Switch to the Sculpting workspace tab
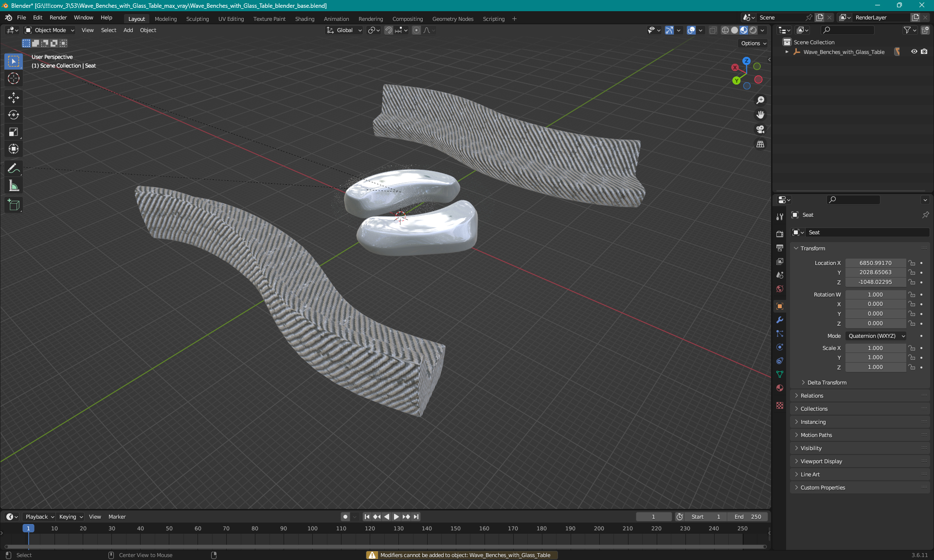Viewport: 934px width, 560px height. pyautogui.click(x=198, y=19)
